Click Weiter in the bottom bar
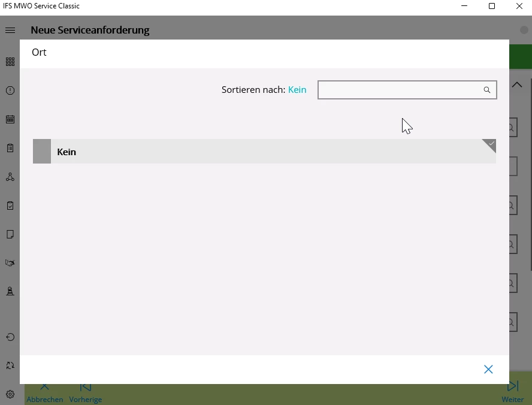Screen dimensions: 532x405 (513, 393)
